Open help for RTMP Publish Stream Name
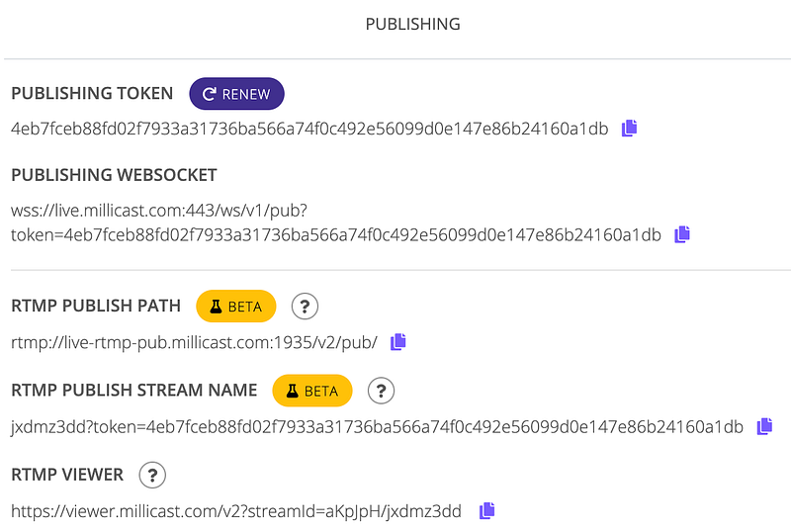Viewport: 791px width, 532px height. point(381,391)
